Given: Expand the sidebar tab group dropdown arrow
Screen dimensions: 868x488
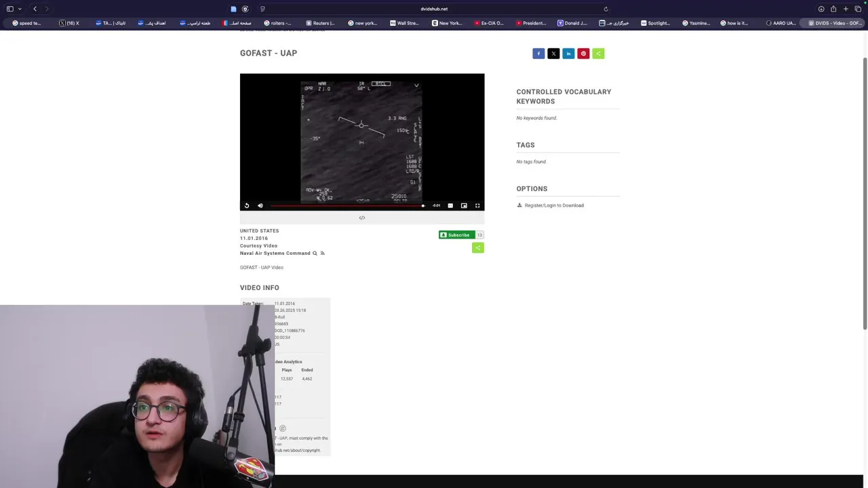Looking at the screenshot, I should point(20,9).
